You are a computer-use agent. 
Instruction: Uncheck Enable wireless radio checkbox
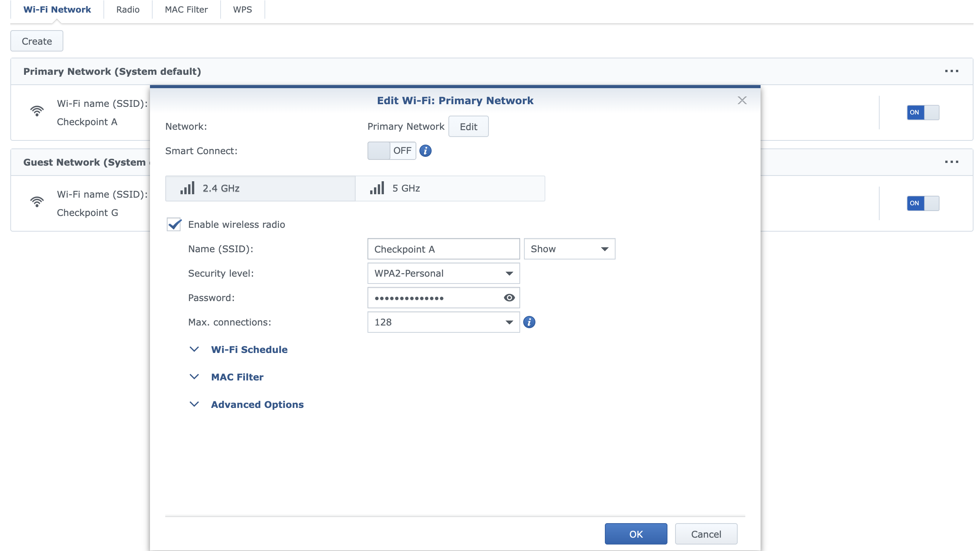click(174, 224)
